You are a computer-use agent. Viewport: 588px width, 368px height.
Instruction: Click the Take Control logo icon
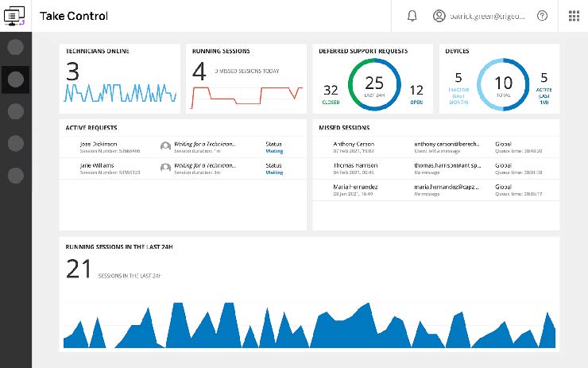coord(16,16)
